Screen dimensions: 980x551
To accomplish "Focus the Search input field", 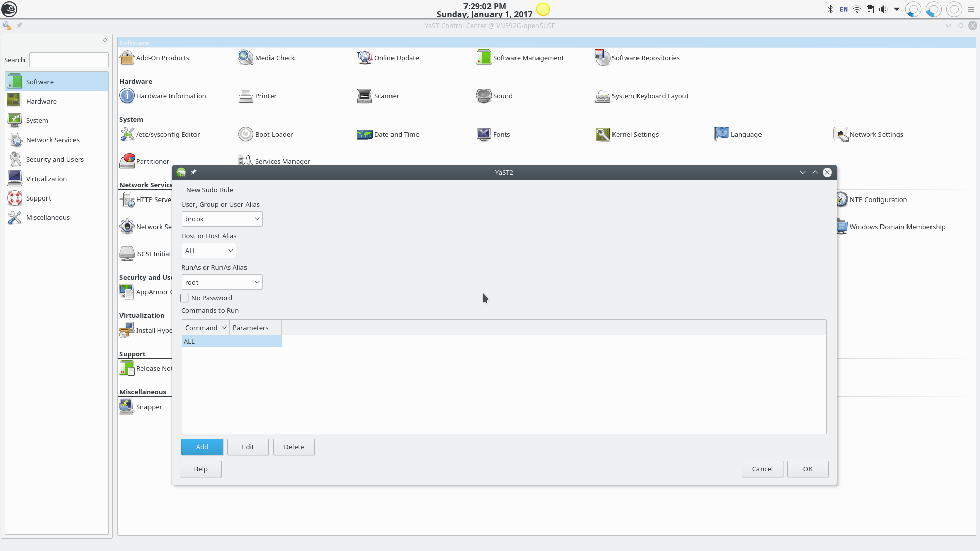I will [x=69, y=60].
